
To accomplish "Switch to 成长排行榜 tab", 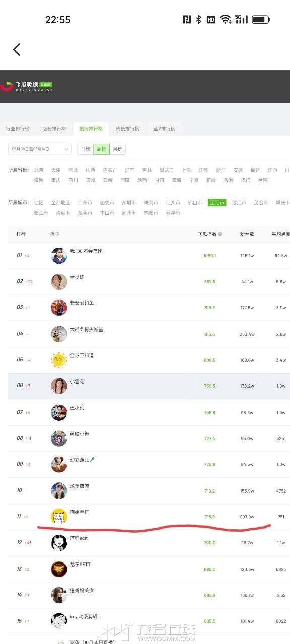I will coord(127,129).
